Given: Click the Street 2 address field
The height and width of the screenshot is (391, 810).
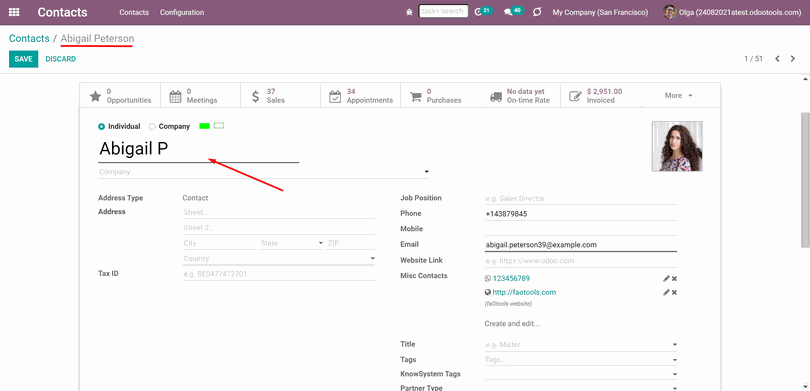Looking at the screenshot, I should (x=279, y=228).
